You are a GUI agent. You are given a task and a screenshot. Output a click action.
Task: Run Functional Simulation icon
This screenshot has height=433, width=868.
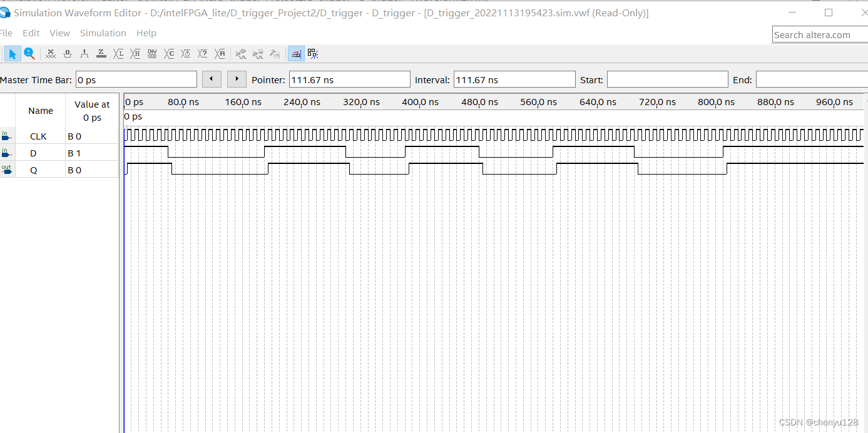tap(241, 54)
